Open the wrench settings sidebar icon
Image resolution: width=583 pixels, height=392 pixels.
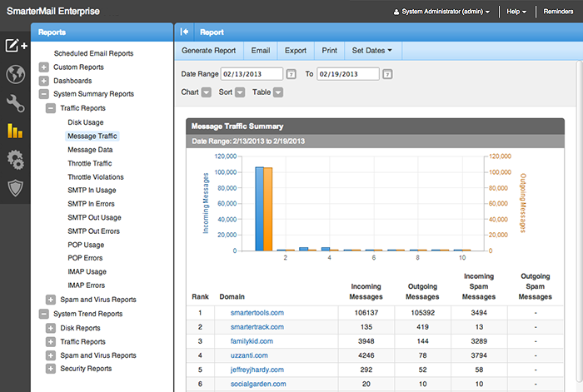[16, 103]
